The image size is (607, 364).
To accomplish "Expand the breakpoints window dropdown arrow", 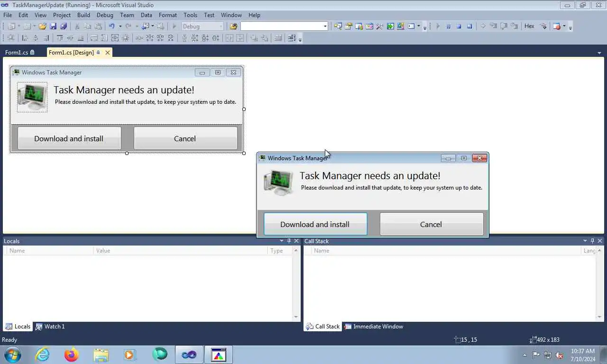I will pyautogui.click(x=564, y=27).
